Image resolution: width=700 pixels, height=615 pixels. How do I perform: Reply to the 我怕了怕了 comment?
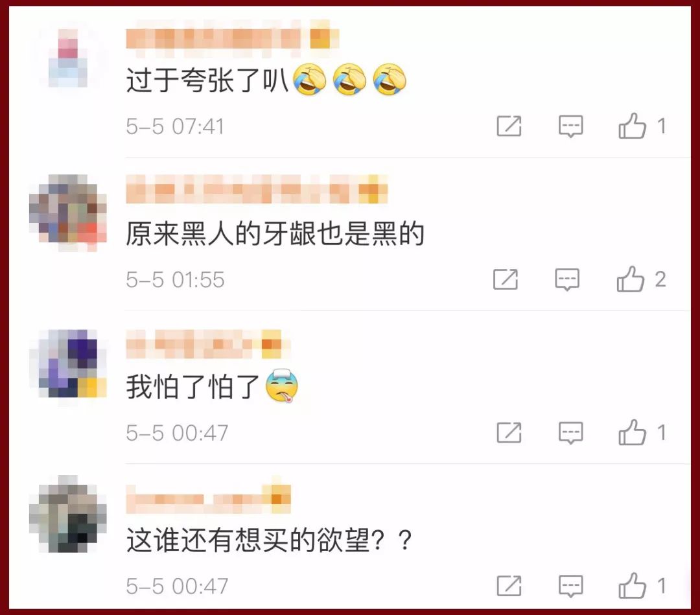(571, 433)
